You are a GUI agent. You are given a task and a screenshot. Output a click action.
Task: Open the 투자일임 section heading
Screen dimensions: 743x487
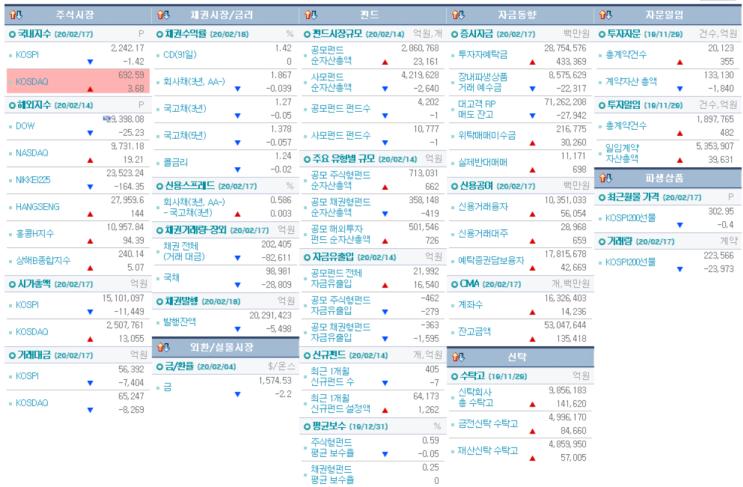pos(623,105)
